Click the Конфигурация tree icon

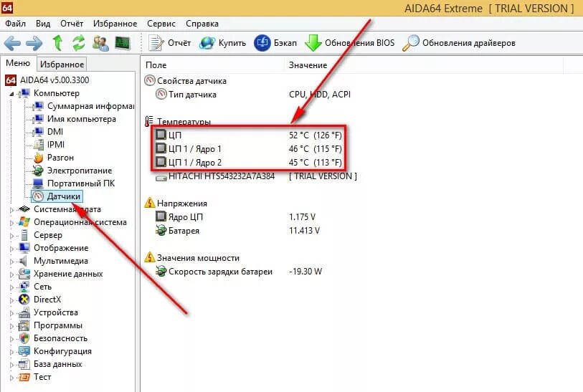(x=24, y=351)
